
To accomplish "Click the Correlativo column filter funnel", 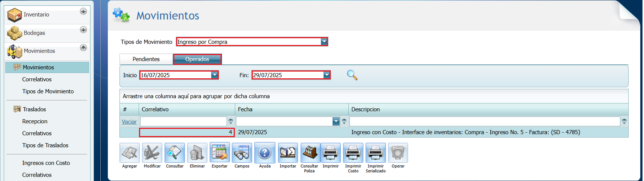I will (231, 121).
